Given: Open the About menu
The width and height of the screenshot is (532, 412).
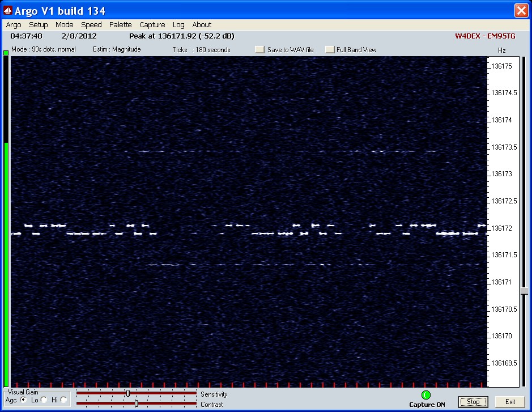Looking at the screenshot, I should tap(202, 25).
